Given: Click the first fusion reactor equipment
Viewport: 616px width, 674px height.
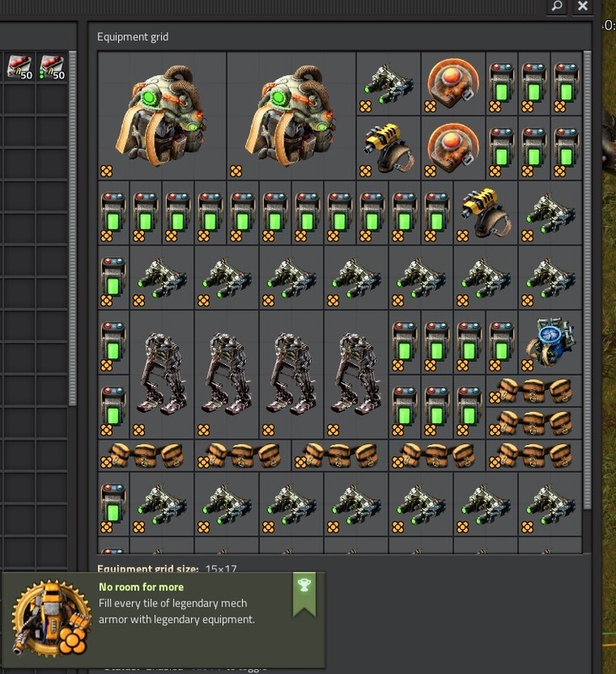Looking at the screenshot, I should [x=162, y=115].
